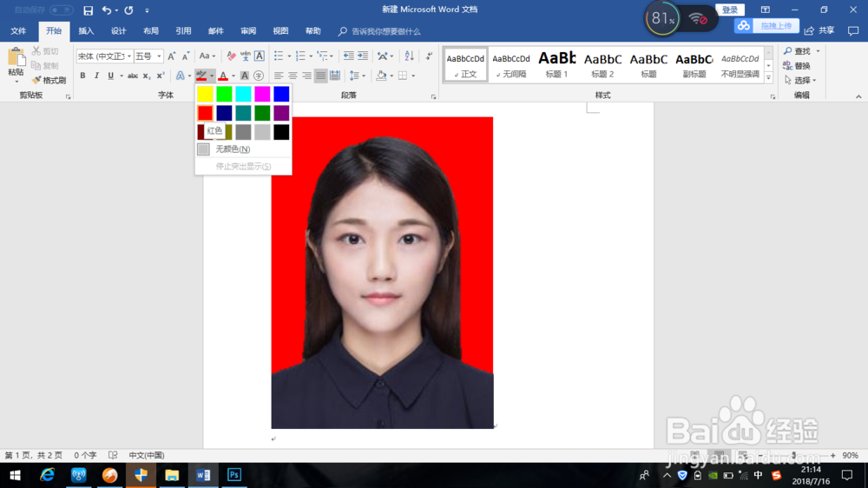Pick the yellow highlight color
The height and width of the screenshot is (488, 868).
(x=205, y=94)
